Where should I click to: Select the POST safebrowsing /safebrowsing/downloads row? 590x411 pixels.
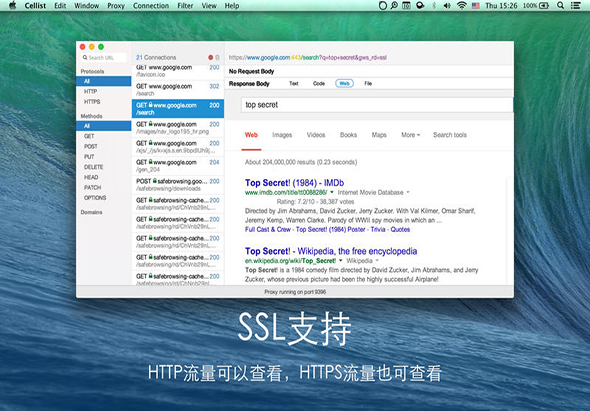(x=178, y=184)
